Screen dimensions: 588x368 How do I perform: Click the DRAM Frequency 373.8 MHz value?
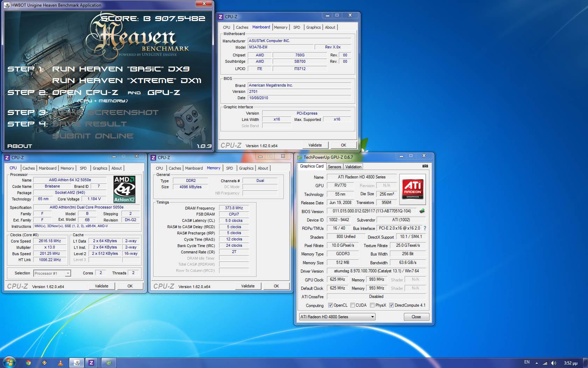[x=234, y=208]
